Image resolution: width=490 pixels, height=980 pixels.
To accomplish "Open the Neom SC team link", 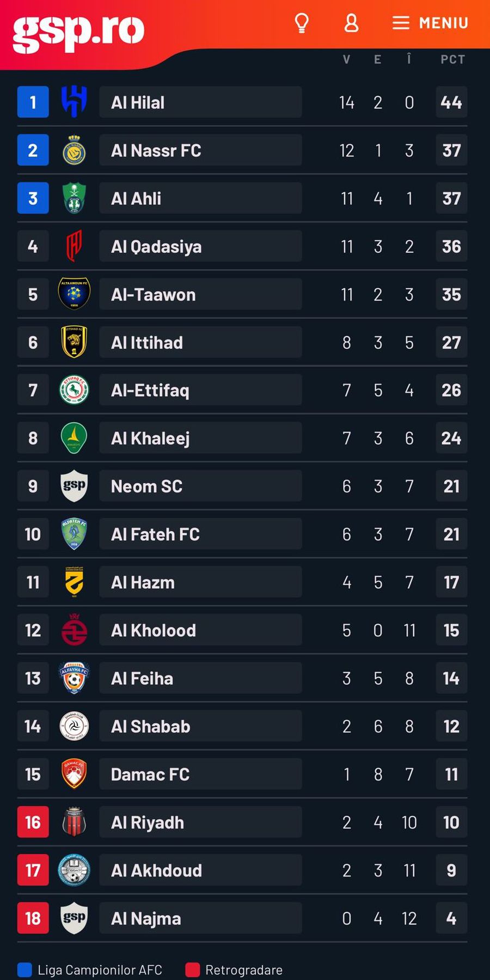I will tap(147, 486).
